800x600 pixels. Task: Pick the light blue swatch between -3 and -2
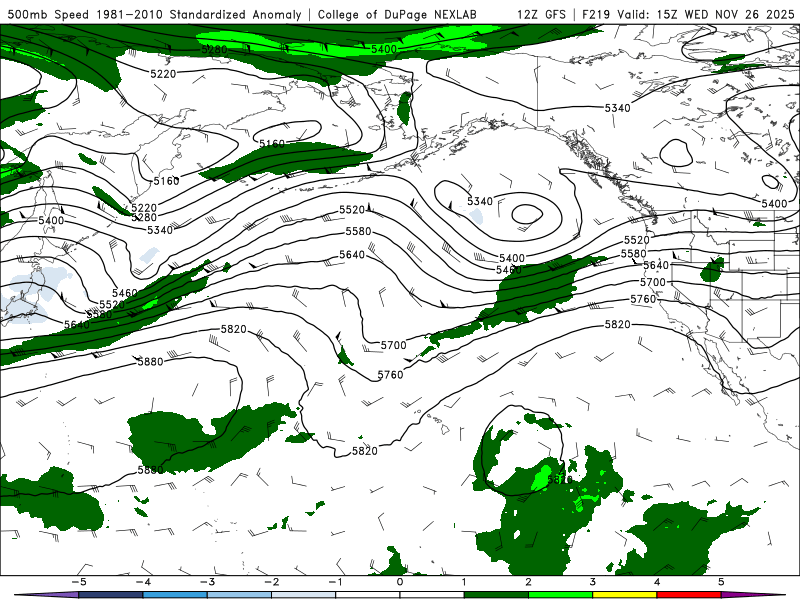click(x=239, y=595)
